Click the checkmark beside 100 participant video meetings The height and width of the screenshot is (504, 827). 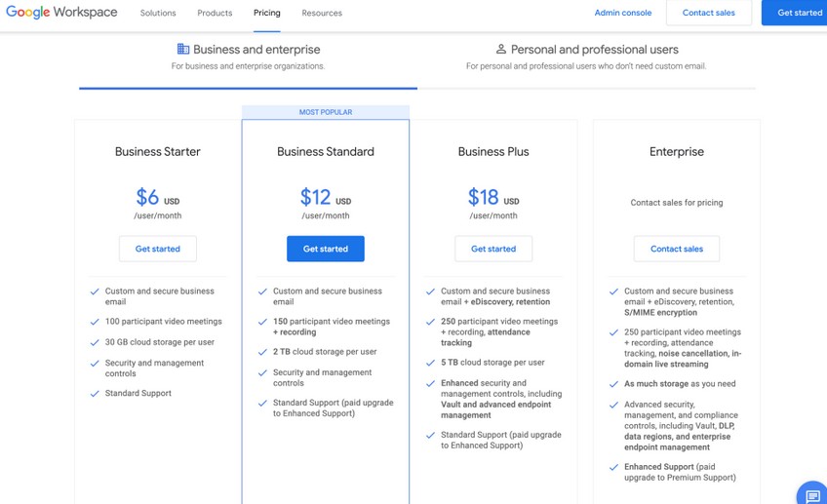click(95, 322)
